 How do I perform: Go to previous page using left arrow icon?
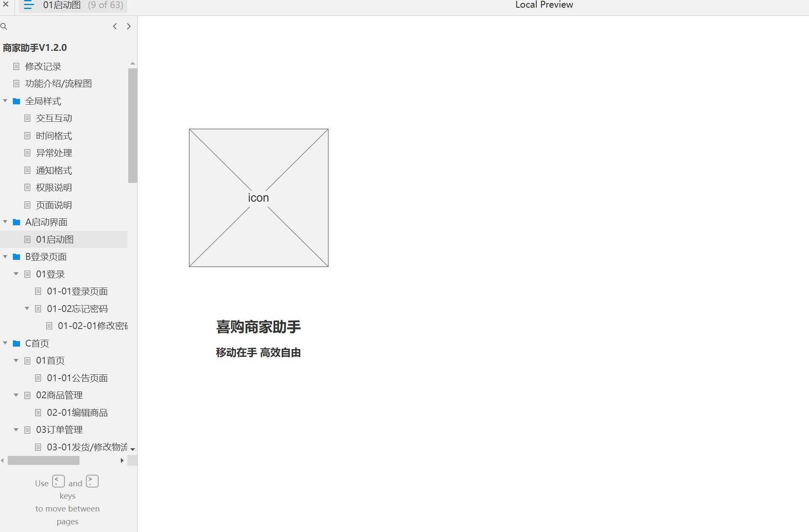click(x=115, y=26)
